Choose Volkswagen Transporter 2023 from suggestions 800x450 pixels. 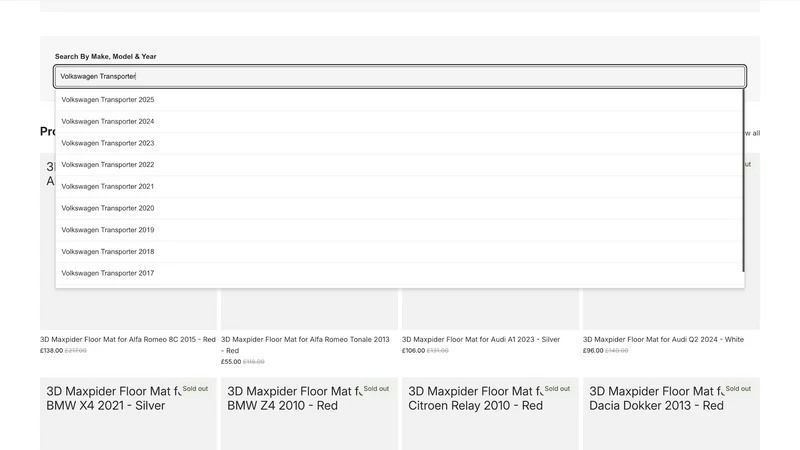(399, 143)
